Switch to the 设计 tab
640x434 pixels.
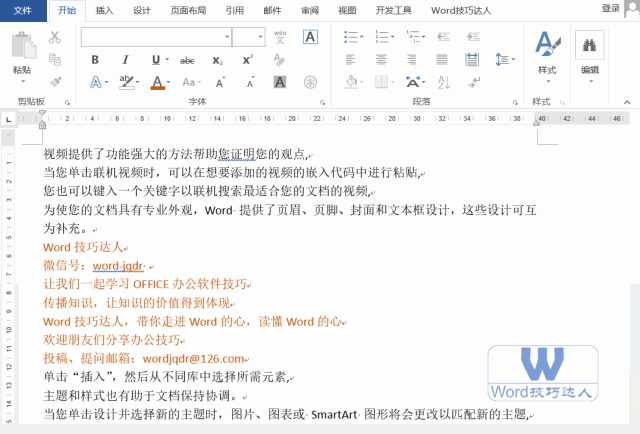pyautogui.click(x=142, y=11)
